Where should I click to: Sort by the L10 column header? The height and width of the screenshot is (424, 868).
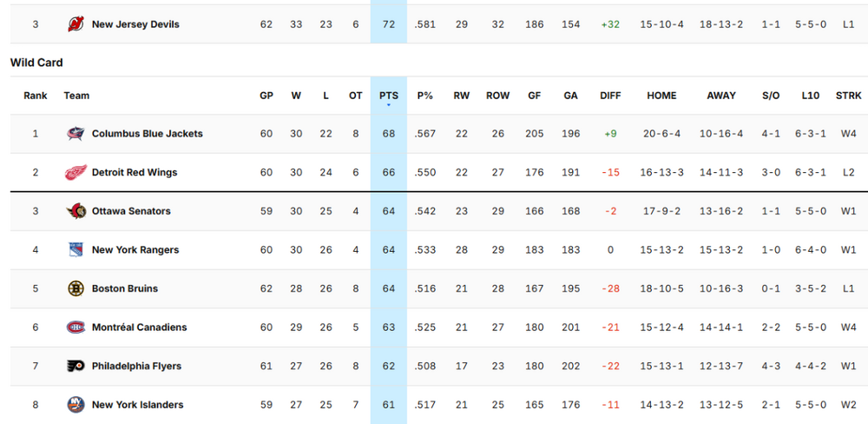click(x=811, y=96)
